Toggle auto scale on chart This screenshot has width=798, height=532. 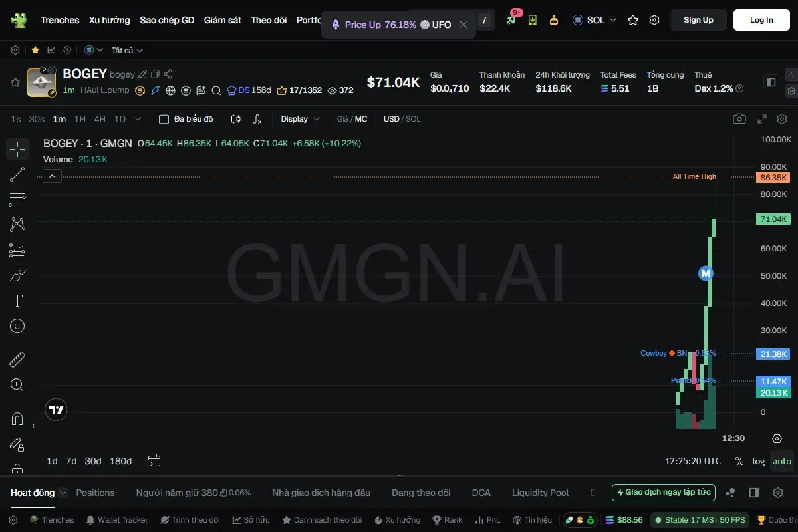tap(782, 461)
